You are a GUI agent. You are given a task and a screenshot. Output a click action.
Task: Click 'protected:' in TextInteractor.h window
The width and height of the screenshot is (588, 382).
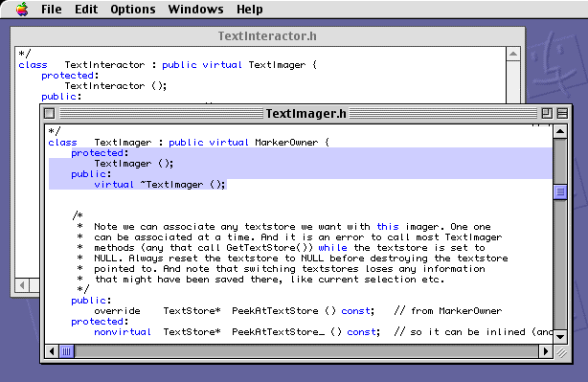[70, 76]
